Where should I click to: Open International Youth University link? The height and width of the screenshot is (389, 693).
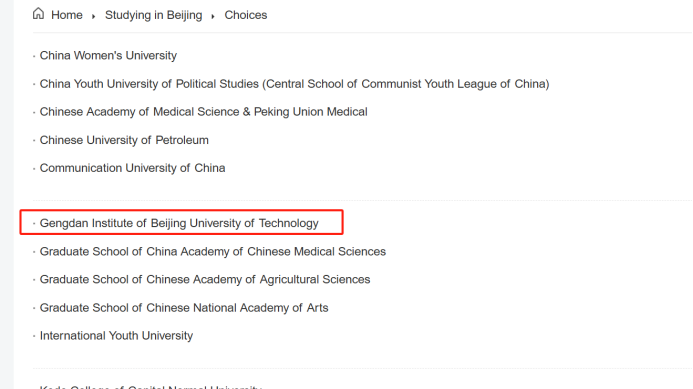point(116,336)
